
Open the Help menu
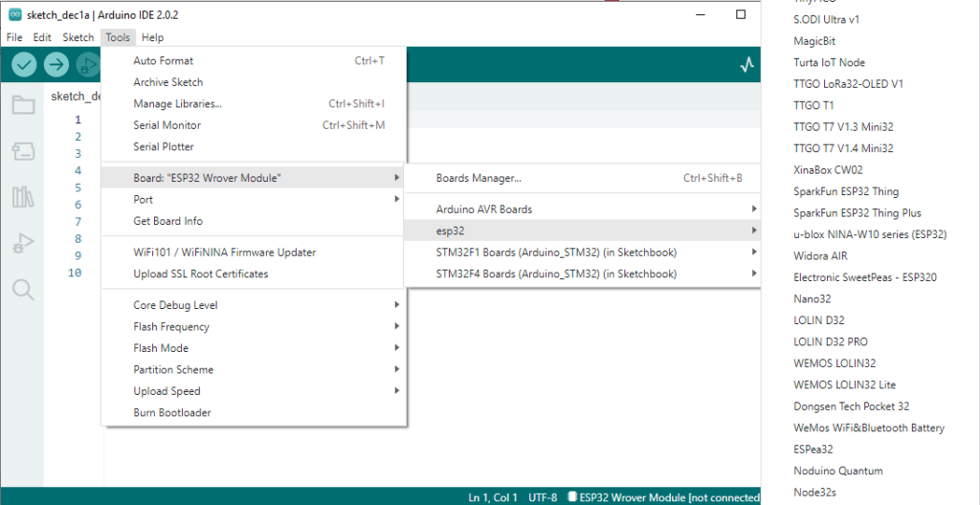(152, 37)
